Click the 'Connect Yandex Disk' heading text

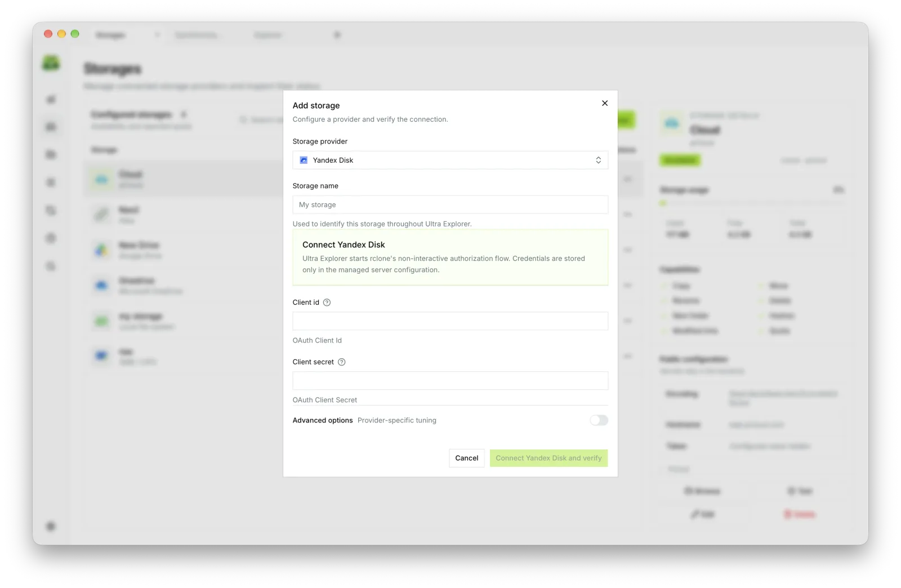(344, 244)
